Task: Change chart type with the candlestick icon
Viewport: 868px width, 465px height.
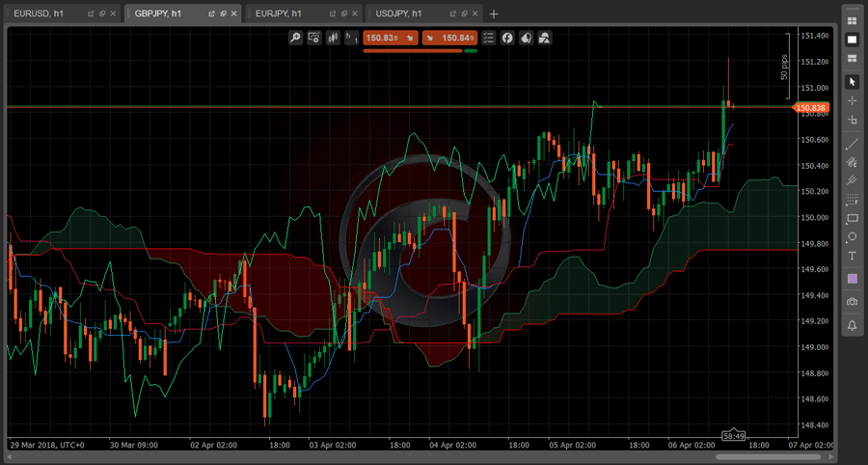Action: [333, 38]
